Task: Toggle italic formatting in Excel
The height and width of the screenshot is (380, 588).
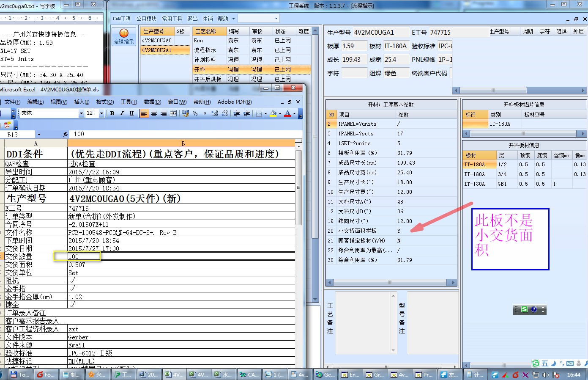Action: [122, 113]
